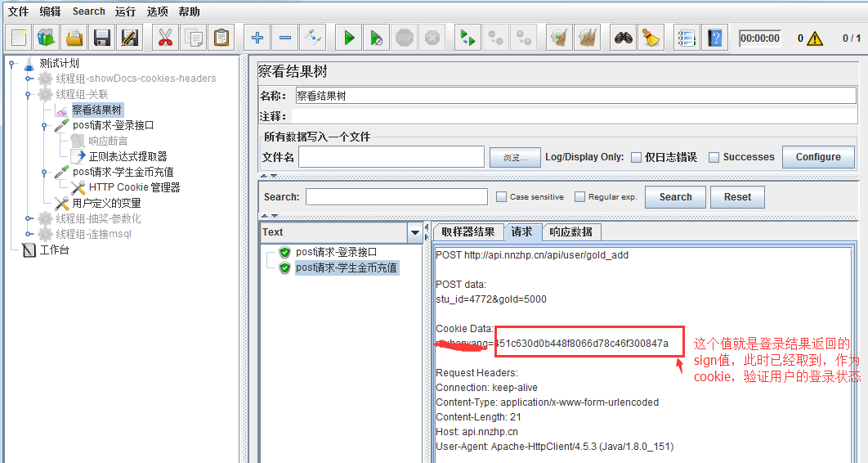The image size is (868, 463).
Task: Click the 文件名 filename input field
Action: tap(391, 157)
